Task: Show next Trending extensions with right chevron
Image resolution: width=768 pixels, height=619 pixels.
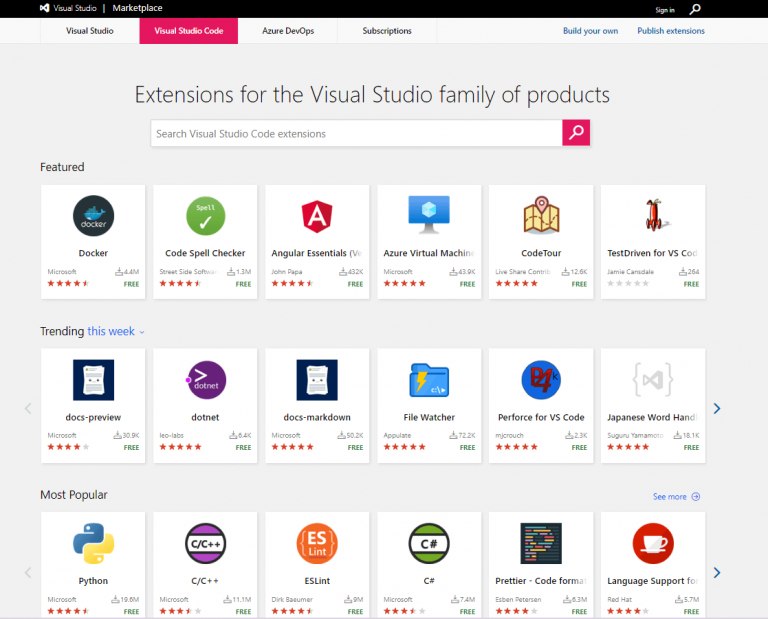Action: (717, 408)
